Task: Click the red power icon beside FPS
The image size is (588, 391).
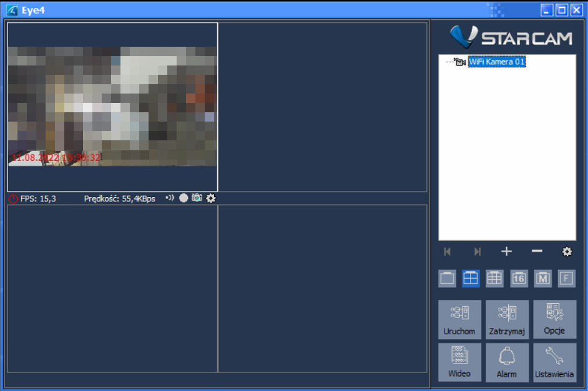Action: 13,199
